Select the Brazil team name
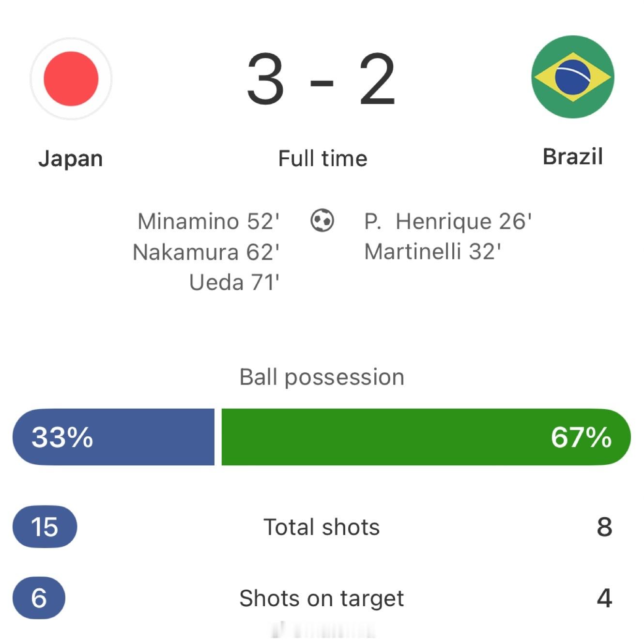Image resolution: width=644 pixels, height=644 pixels. point(572,155)
